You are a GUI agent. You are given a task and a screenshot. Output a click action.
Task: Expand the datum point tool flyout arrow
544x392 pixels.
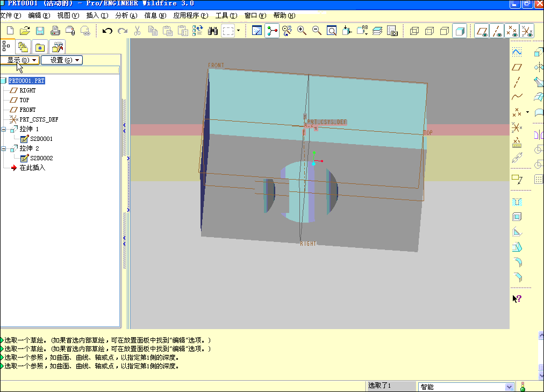tap(528, 112)
